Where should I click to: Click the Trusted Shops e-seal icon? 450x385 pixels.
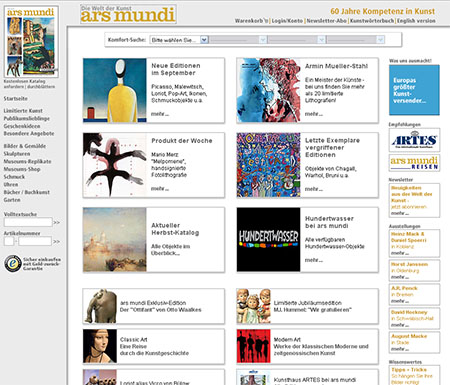coord(13,263)
